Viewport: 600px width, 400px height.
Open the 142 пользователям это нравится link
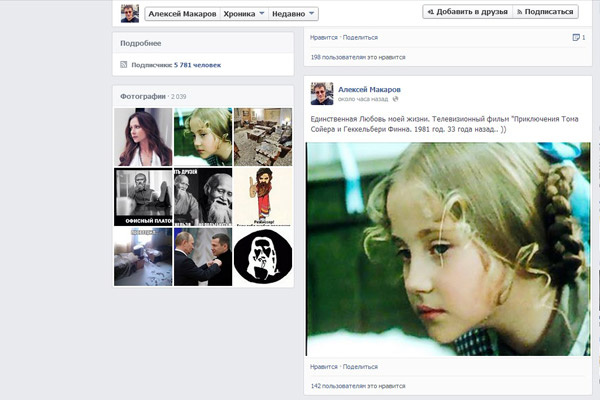358,386
